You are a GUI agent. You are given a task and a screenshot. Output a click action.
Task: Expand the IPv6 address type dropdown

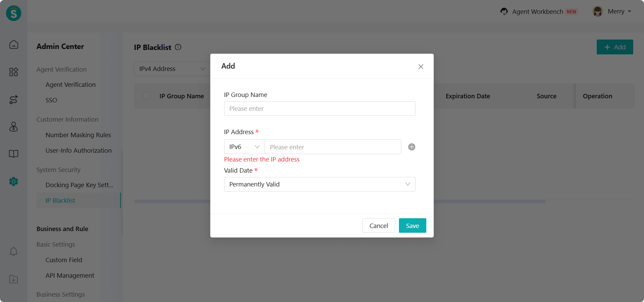coord(244,147)
